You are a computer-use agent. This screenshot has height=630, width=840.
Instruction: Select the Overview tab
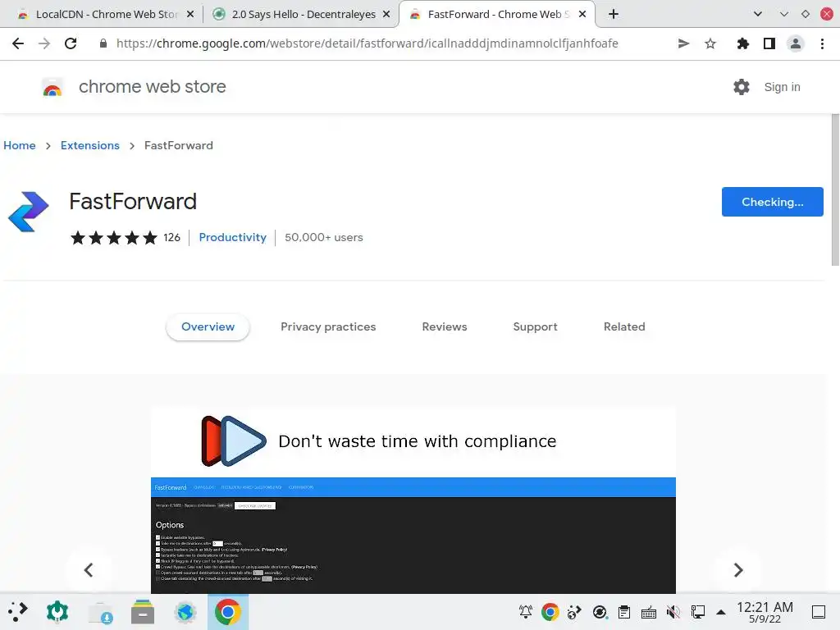(208, 326)
